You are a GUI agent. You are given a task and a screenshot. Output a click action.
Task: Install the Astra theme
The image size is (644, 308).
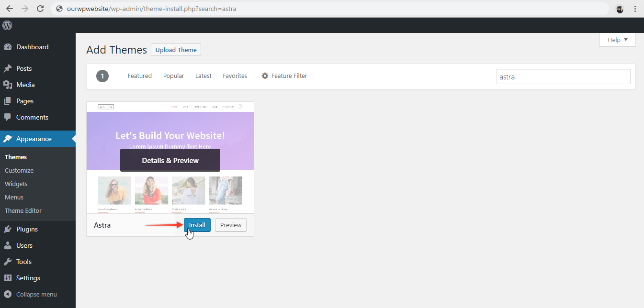[x=197, y=225]
